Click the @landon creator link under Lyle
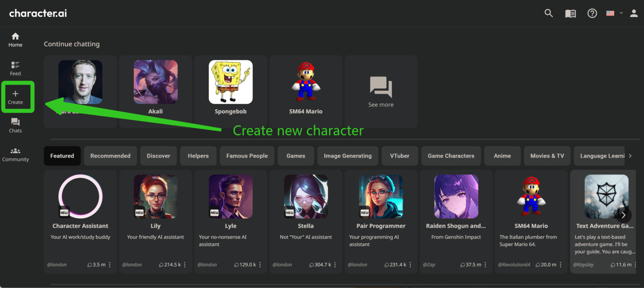Viewport: 644px width, 288px height. [x=207, y=264]
